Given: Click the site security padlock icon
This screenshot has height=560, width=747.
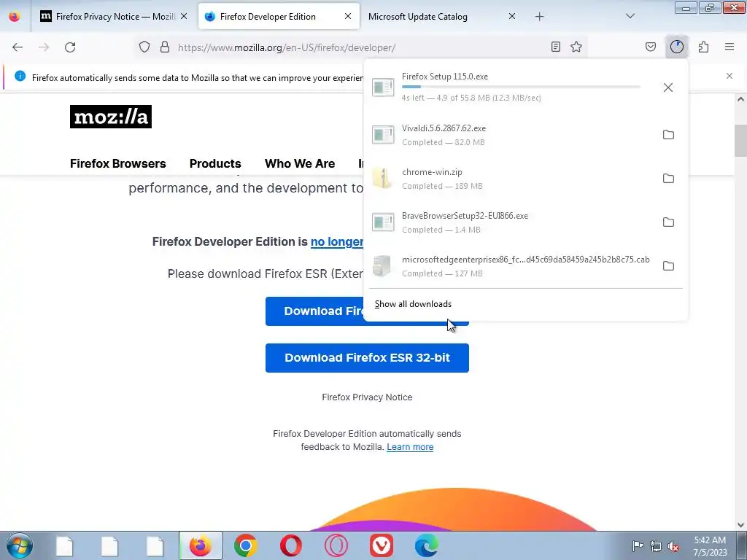Looking at the screenshot, I should [165, 47].
